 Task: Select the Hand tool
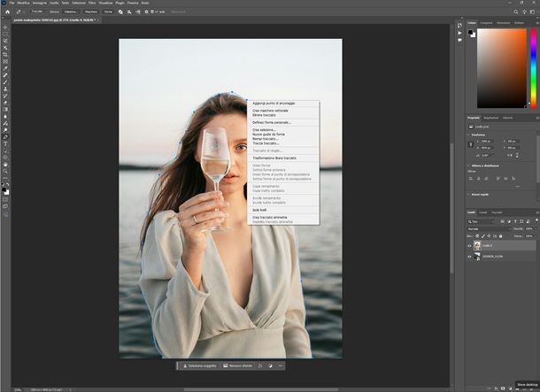click(5, 165)
